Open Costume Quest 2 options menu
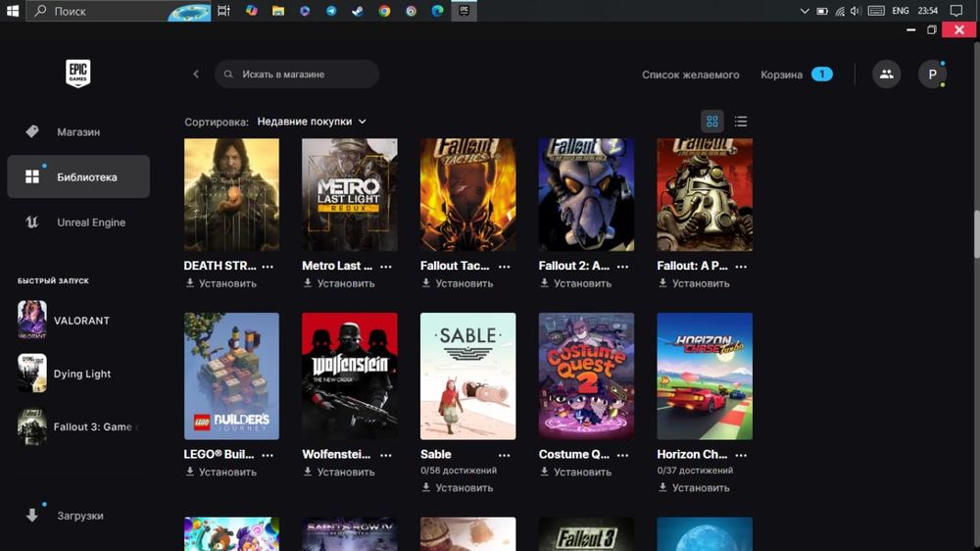Screen dimensions: 980x551 click(x=622, y=455)
